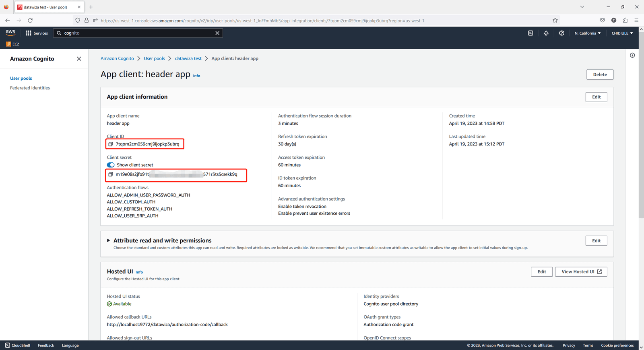Open Language selector in footer
Image resolution: width=644 pixels, height=350 pixels.
click(70, 345)
